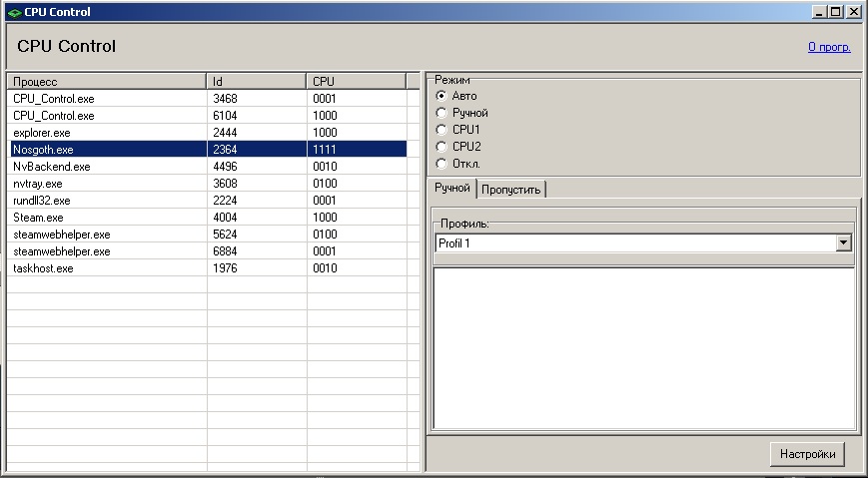Screen dimensions: 868x478
Task: Select the CPU2 radio button
Action: coord(441,147)
